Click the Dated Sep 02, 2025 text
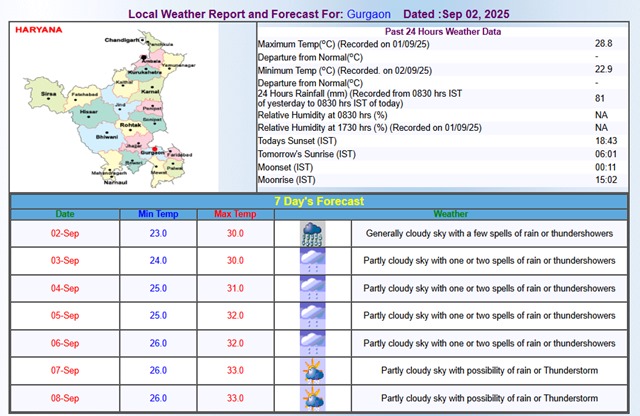Viewport: 640px width, 416px height. point(456,14)
